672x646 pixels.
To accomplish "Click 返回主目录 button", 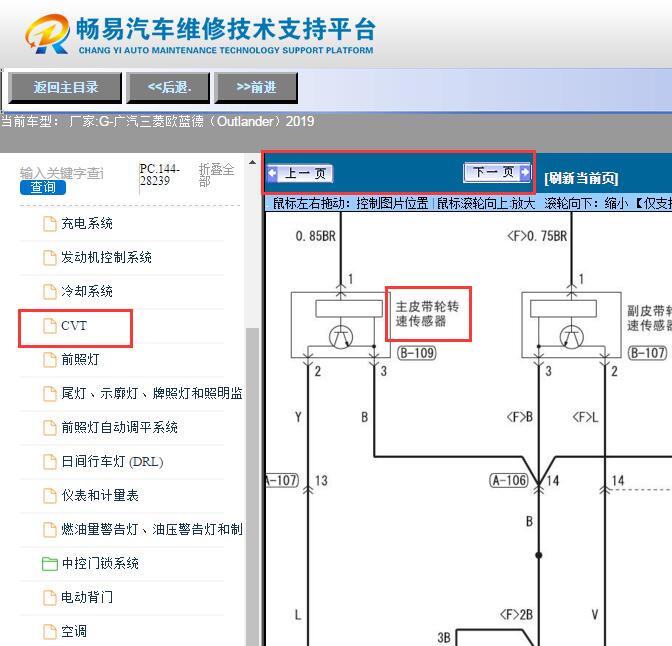I will tap(65, 88).
